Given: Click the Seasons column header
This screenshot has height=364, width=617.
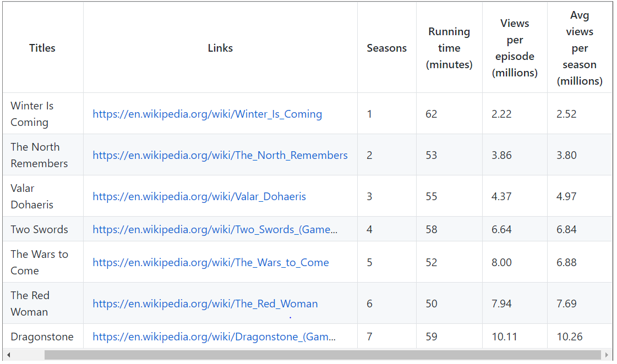Looking at the screenshot, I should 387,48.
